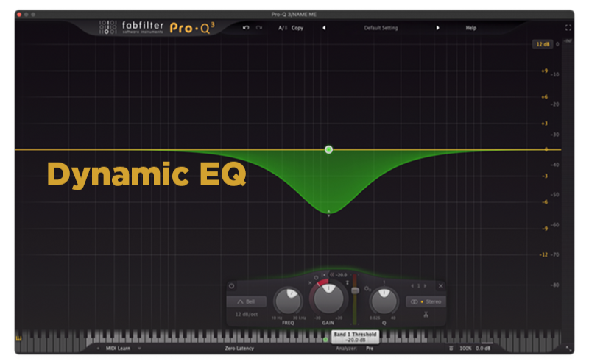Click the green note marker on piano keyboard
The width and height of the screenshot is (589, 364).
[325, 340]
